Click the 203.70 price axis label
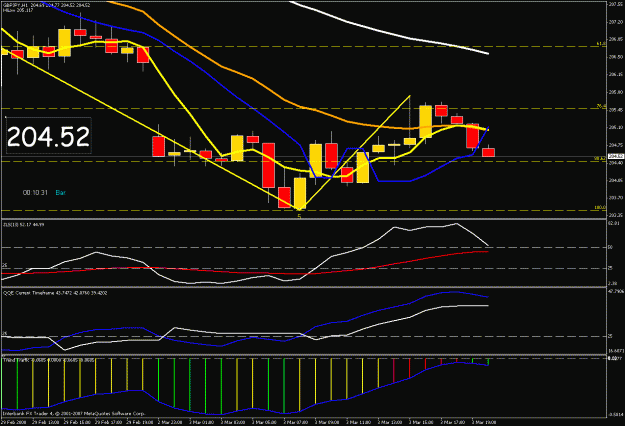 click(616, 198)
